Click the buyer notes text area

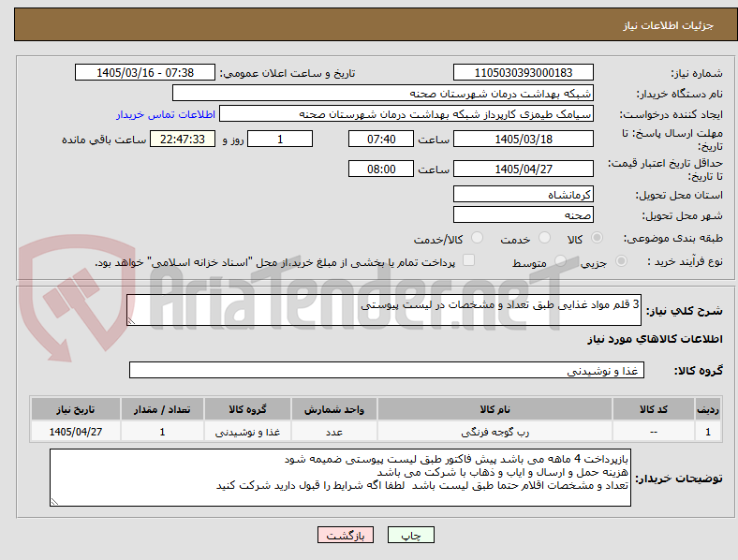pos(340,478)
